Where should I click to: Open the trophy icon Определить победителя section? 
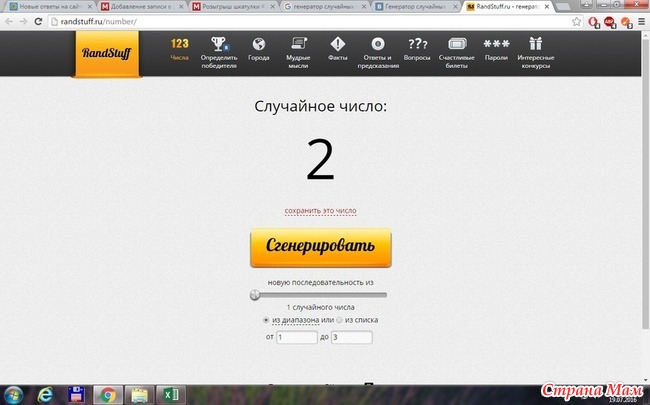[x=219, y=45]
